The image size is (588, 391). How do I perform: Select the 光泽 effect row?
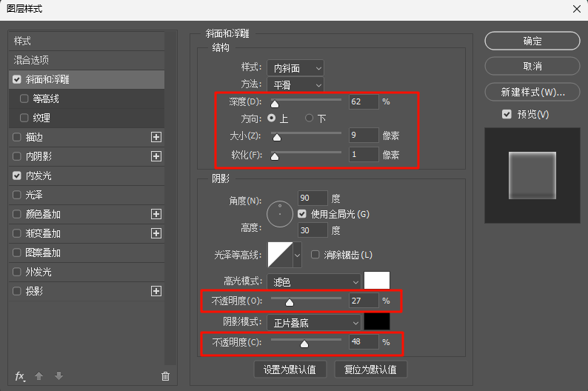coord(87,195)
